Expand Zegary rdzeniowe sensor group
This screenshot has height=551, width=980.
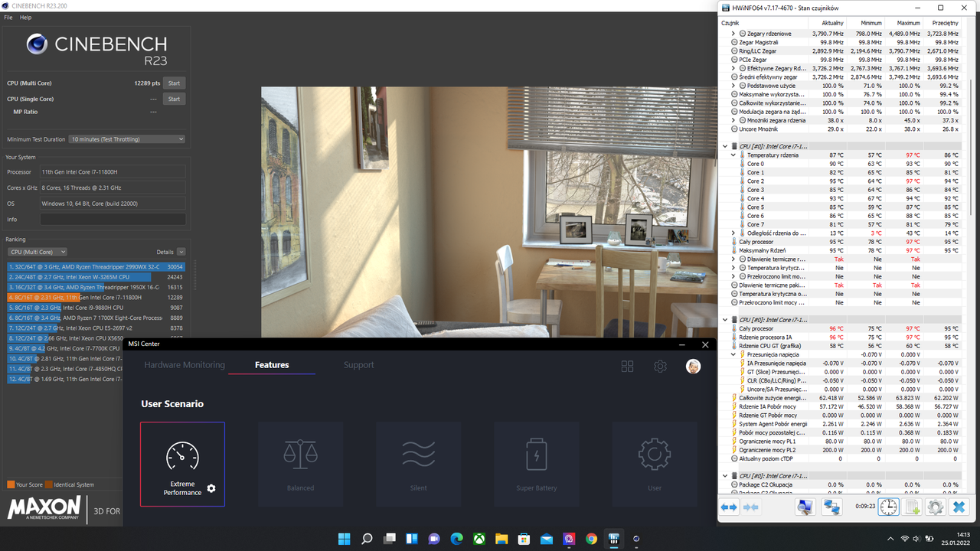(733, 34)
